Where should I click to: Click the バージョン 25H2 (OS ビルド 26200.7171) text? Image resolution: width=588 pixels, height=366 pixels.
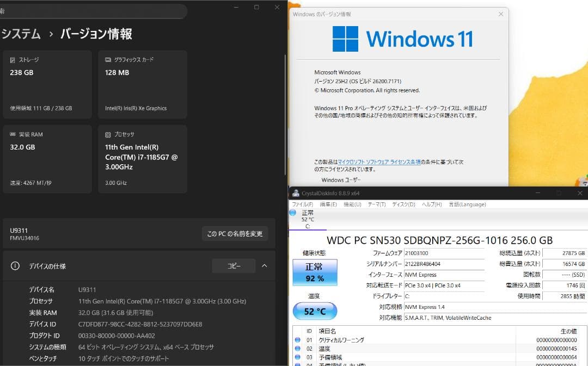(358, 81)
